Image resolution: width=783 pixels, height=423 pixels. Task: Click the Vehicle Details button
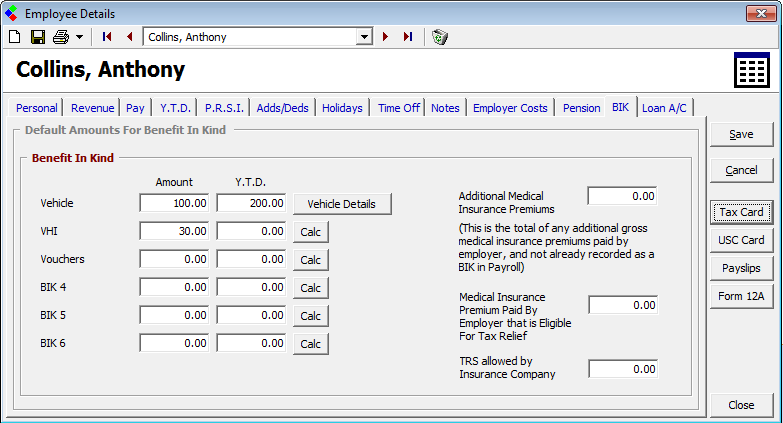341,204
